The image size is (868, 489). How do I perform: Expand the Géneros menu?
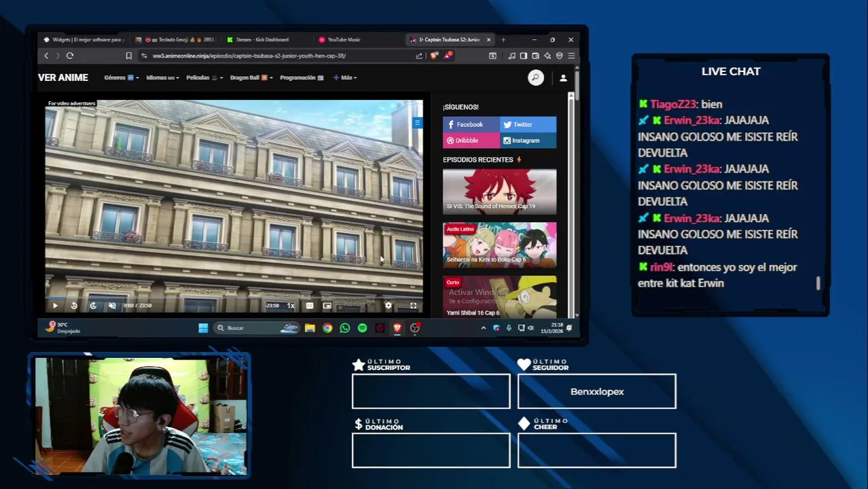(121, 77)
